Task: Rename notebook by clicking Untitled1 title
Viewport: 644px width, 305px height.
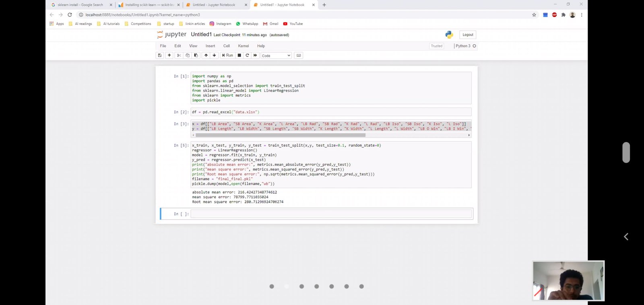Action: click(201, 35)
